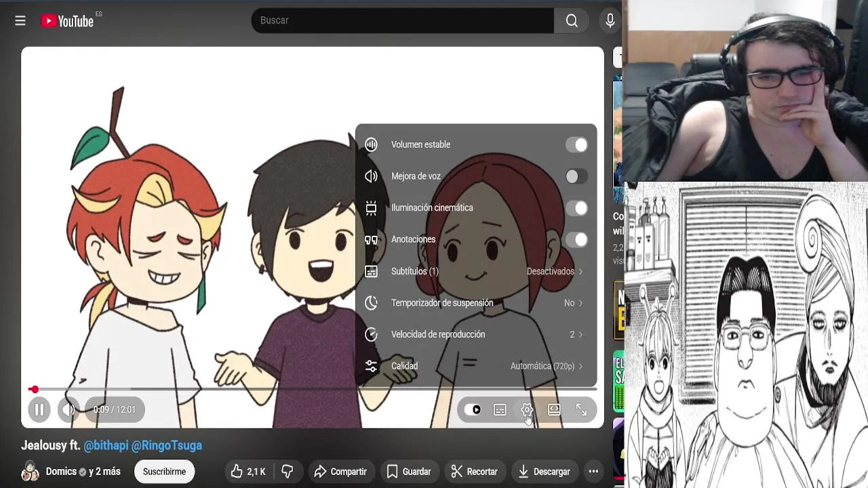Expand subtitles option showing Desactivados

pyautogui.click(x=555, y=271)
